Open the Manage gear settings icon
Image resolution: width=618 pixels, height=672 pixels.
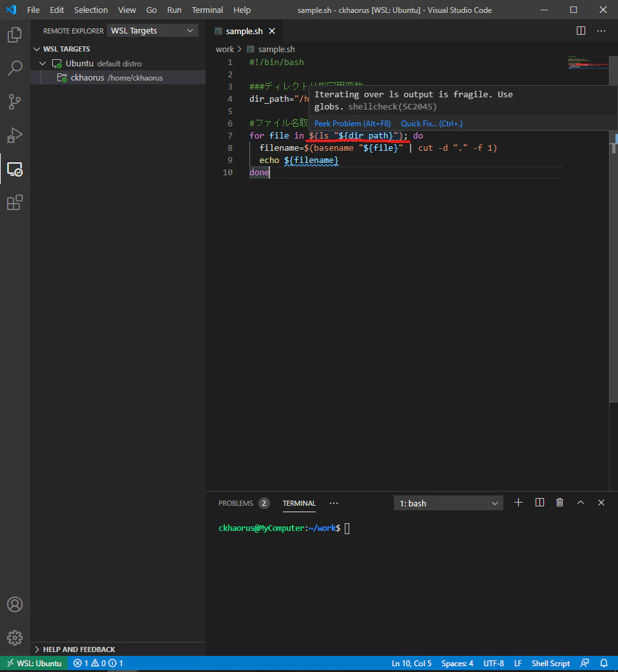[x=15, y=638]
